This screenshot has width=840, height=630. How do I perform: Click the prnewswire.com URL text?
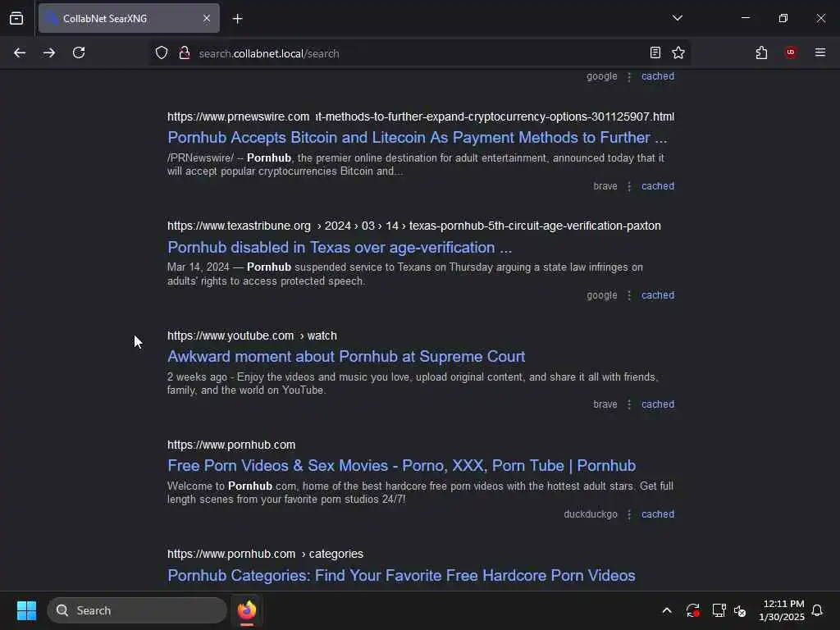421,116
